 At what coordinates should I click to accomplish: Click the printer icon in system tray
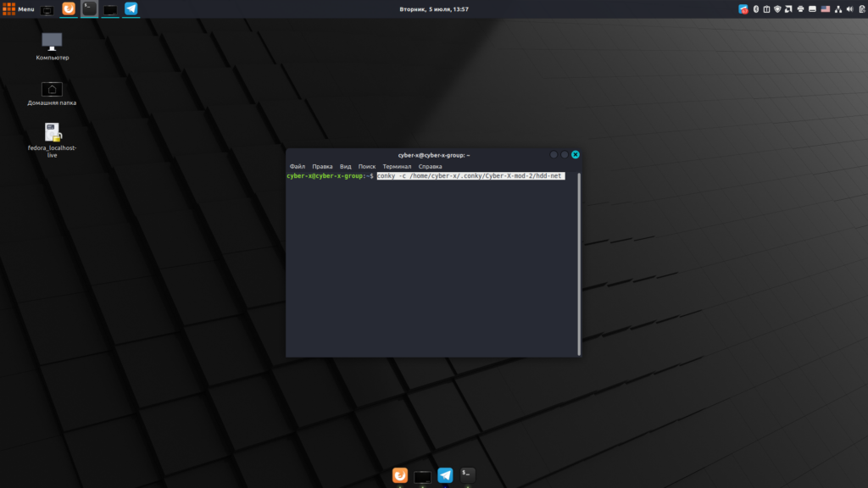(800, 9)
